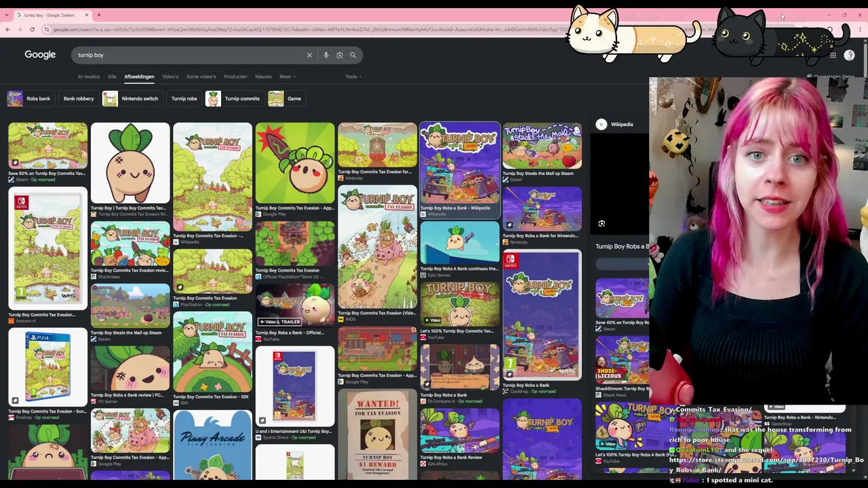Open the Google account avatar
The image size is (868, 488).
click(x=850, y=55)
